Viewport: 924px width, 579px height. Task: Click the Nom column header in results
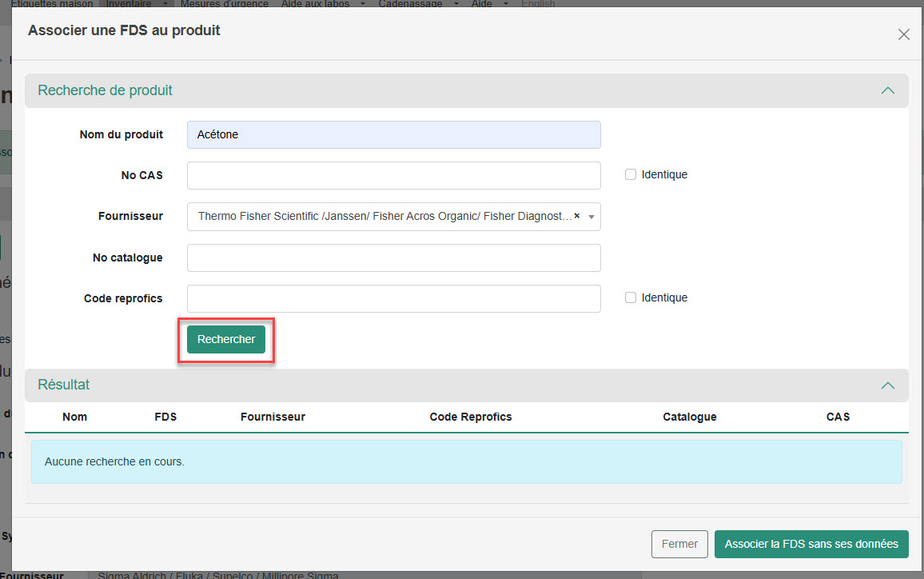point(75,417)
